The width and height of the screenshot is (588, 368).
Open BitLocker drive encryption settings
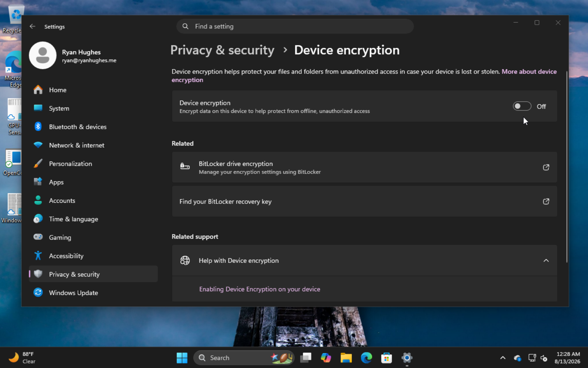pos(364,167)
